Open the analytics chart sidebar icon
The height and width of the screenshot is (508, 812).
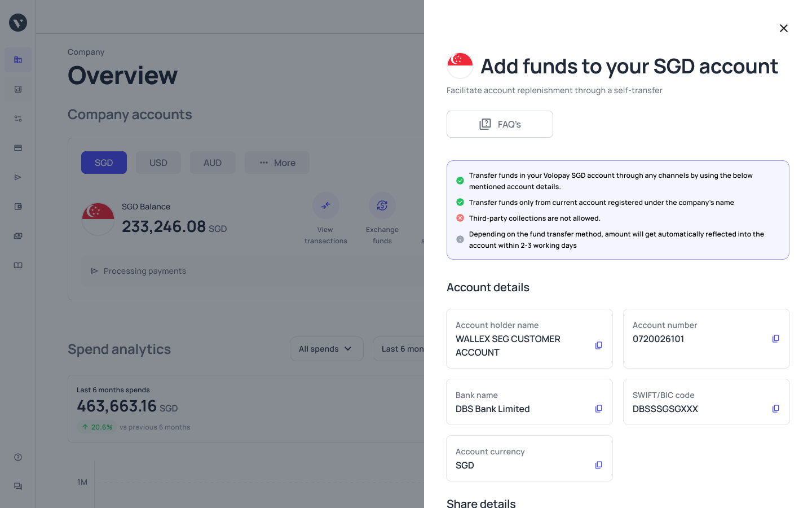tap(18, 89)
